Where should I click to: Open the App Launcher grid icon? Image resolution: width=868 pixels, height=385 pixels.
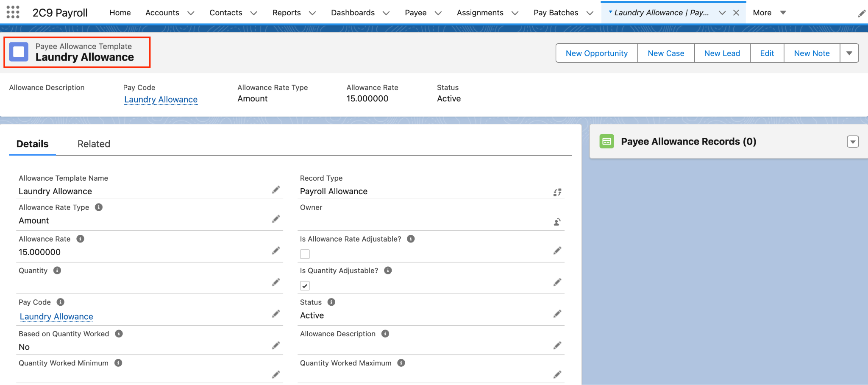(x=13, y=12)
